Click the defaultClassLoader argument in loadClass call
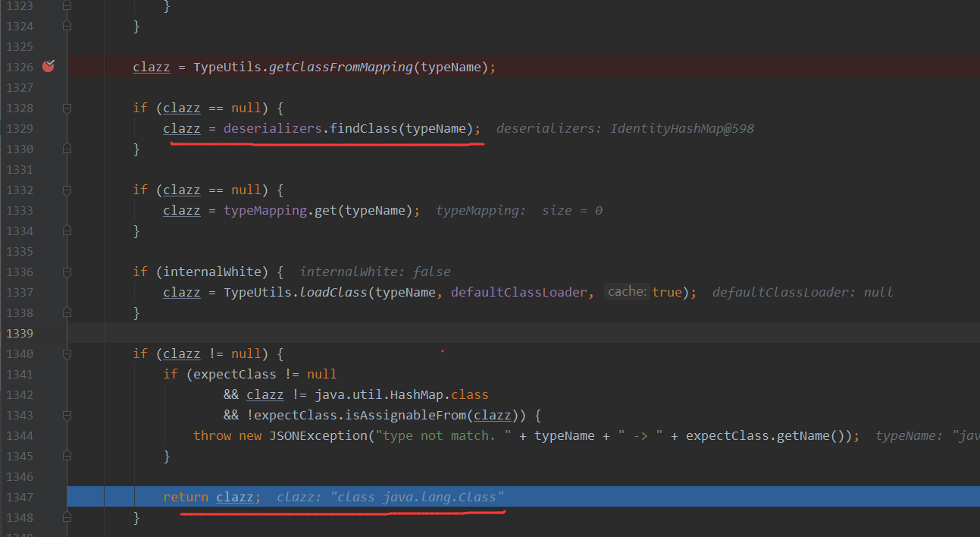The height and width of the screenshot is (537, 980). click(518, 292)
